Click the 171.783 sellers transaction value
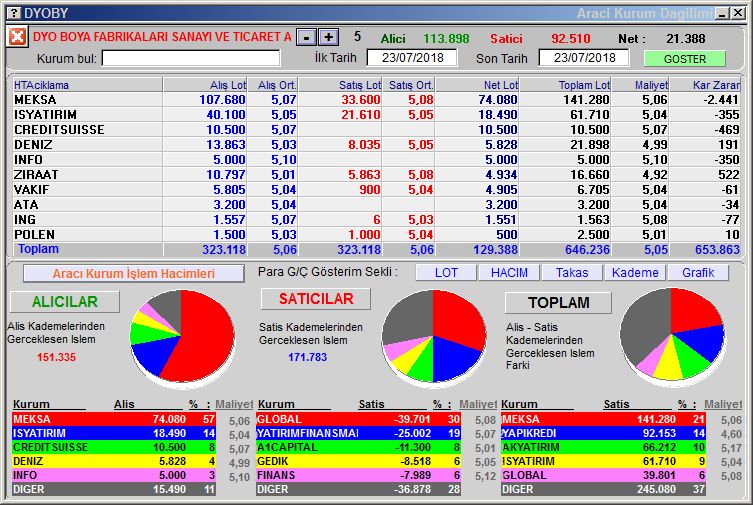Screen dimensions: 753x505 tap(307, 357)
